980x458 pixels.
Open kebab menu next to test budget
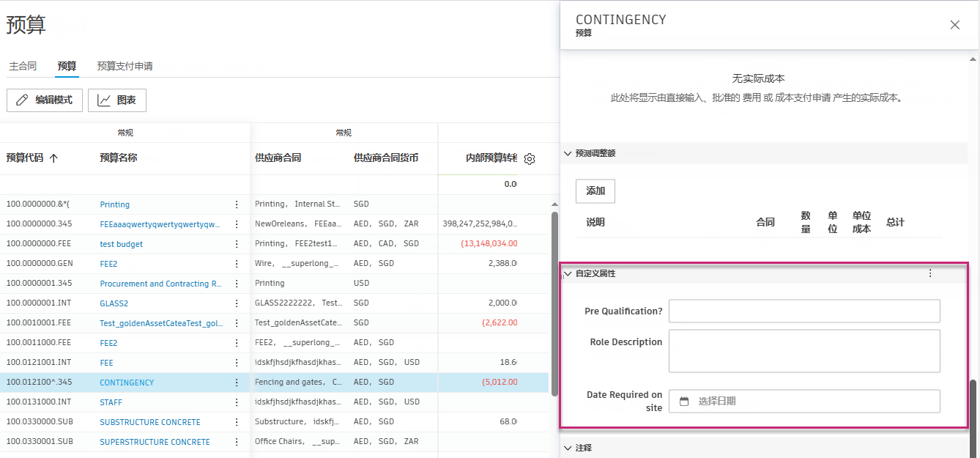click(236, 243)
